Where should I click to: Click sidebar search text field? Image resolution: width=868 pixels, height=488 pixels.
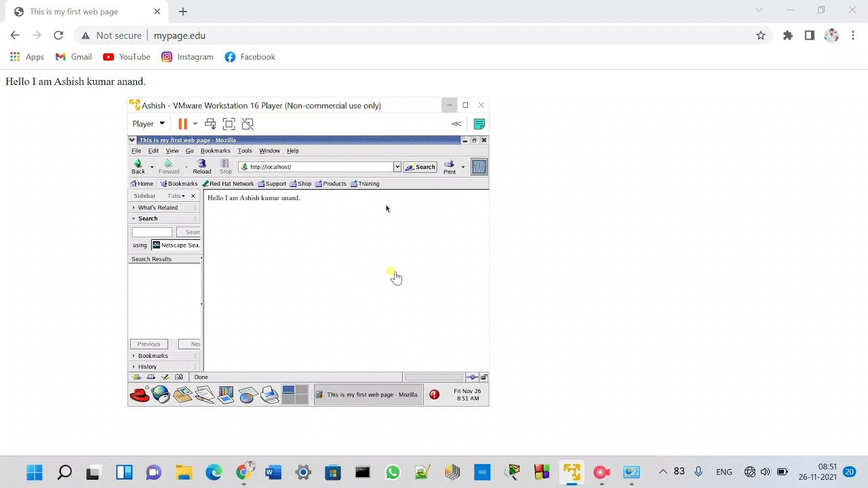152,232
